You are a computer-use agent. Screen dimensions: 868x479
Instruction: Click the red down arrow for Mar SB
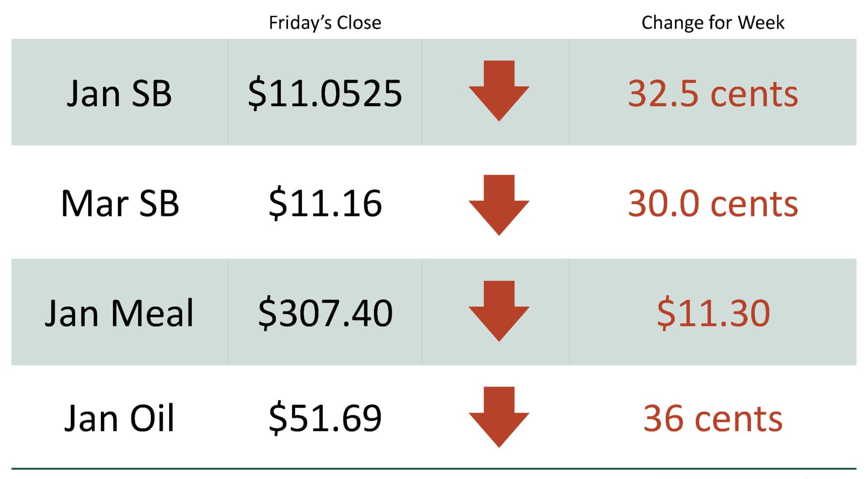click(x=499, y=204)
